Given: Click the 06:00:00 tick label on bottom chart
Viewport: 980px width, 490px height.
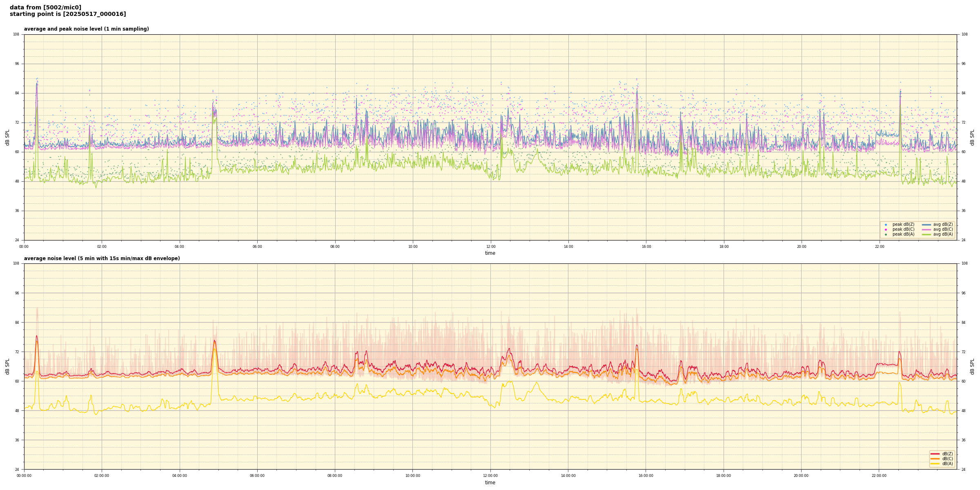Looking at the screenshot, I should 257,476.
